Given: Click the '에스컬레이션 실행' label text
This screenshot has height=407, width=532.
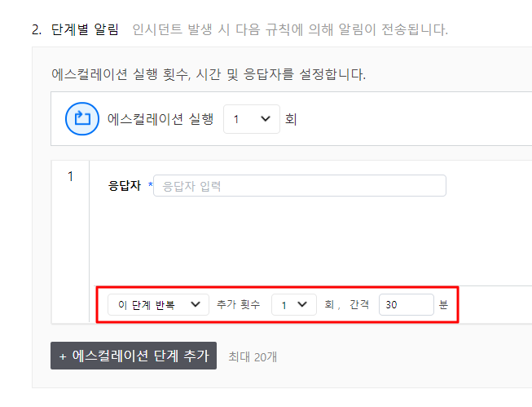Looking at the screenshot, I should (x=160, y=119).
